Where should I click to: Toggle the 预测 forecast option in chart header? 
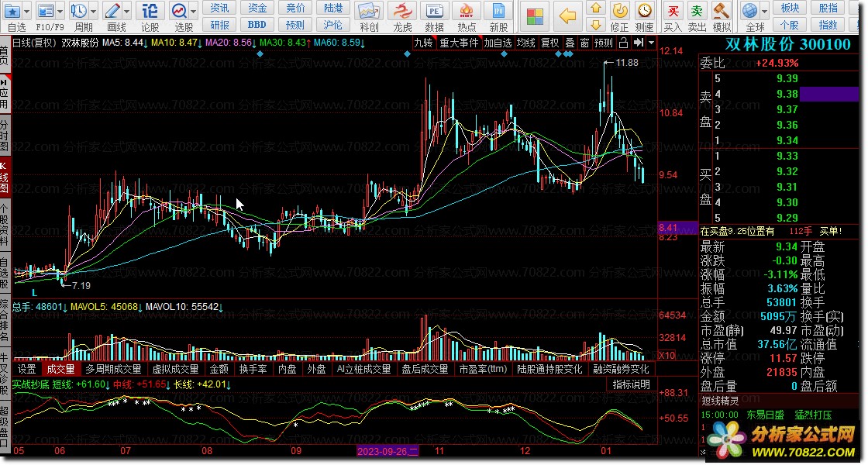604,43
